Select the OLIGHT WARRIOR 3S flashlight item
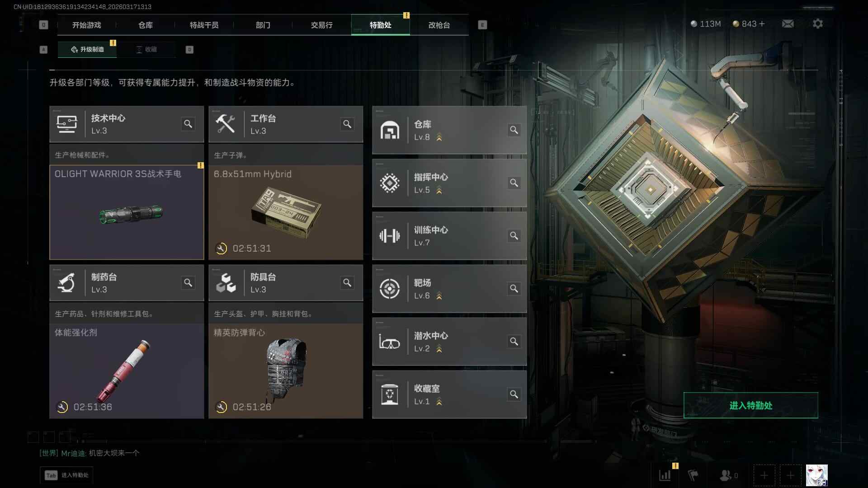The width and height of the screenshot is (868, 488). 127,212
